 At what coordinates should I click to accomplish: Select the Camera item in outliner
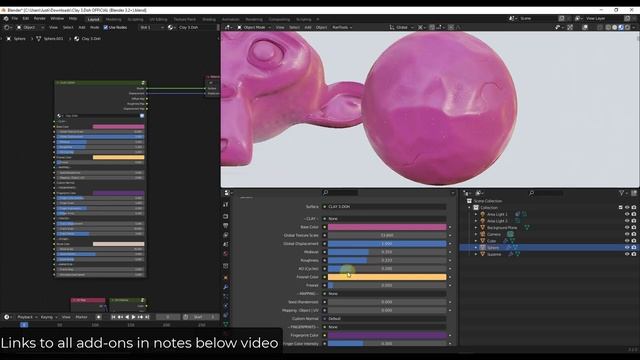tap(493, 234)
